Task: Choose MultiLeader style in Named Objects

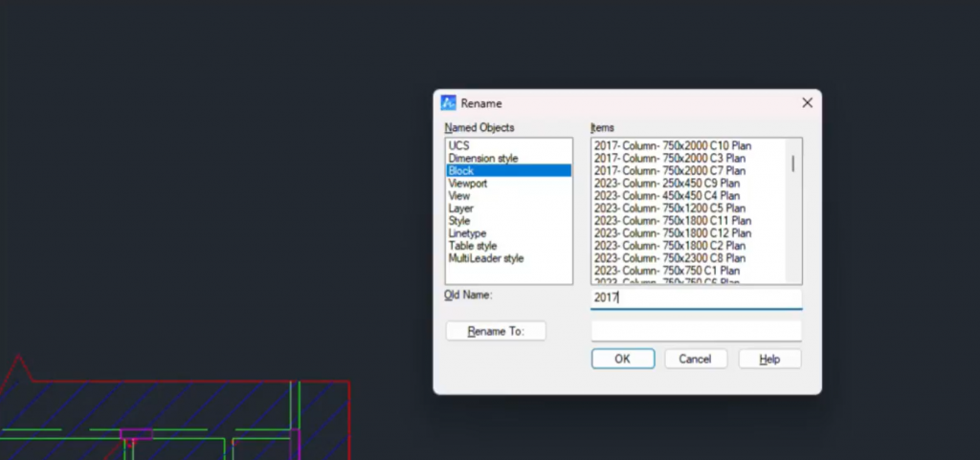Action: click(486, 258)
